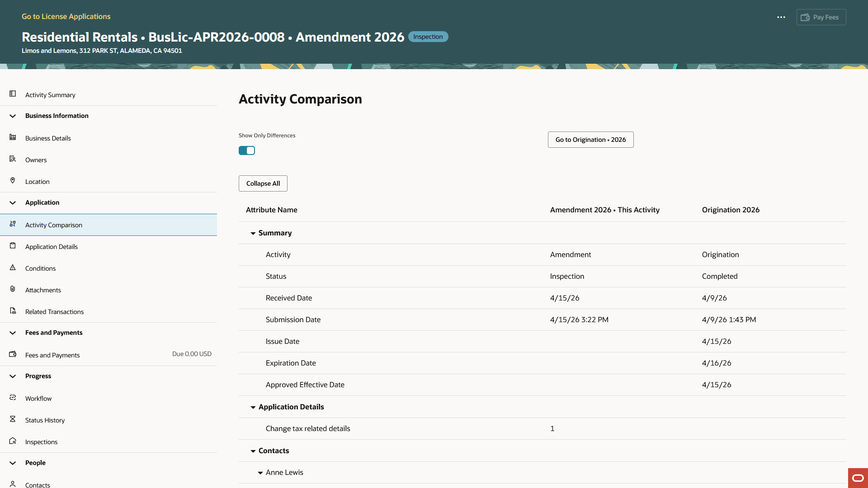This screenshot has width=868, height=488.
Task: Click the 'Due 0.00 USD' amount
Action: point(192,354)
